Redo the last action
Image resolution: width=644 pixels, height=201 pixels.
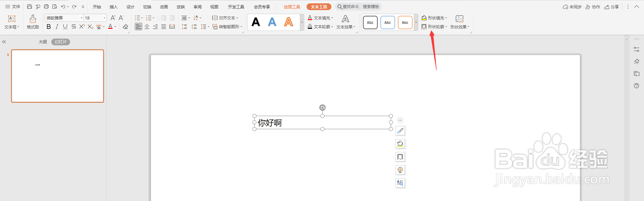pos(74,7)
